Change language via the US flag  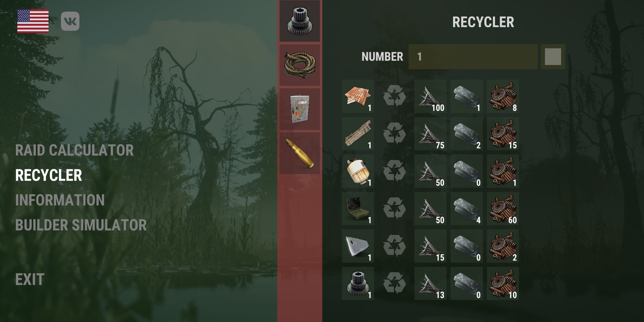33,21
